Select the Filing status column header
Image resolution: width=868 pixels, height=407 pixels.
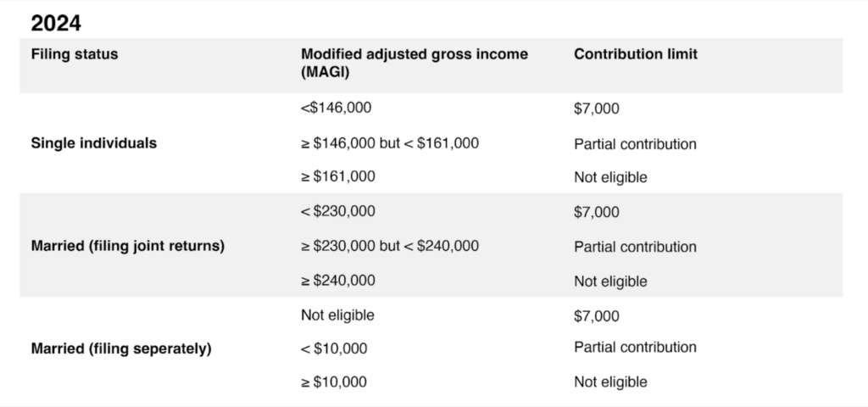[x=75, y=54]
